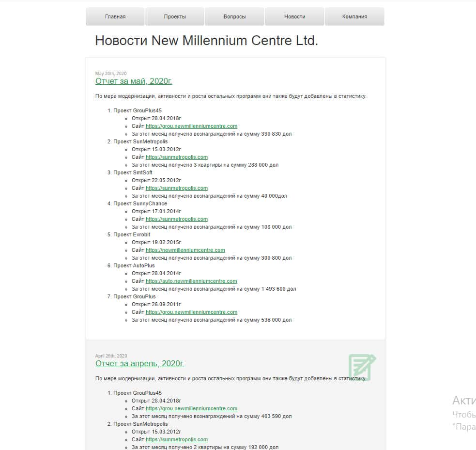Click the line 1. Проект GrouPlus45 in May report

click(135, 110)
